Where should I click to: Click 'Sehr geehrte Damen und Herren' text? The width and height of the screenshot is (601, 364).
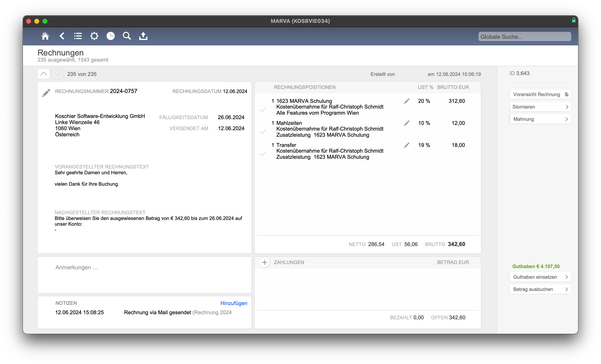pos(91,173)
